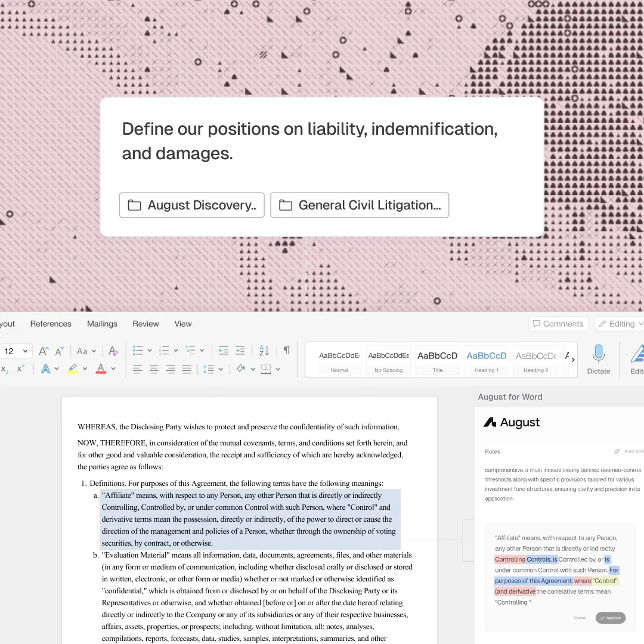The image size is (644, 644).
Task: Expand the multilevel list style arrow
Action: click(202, 351)
